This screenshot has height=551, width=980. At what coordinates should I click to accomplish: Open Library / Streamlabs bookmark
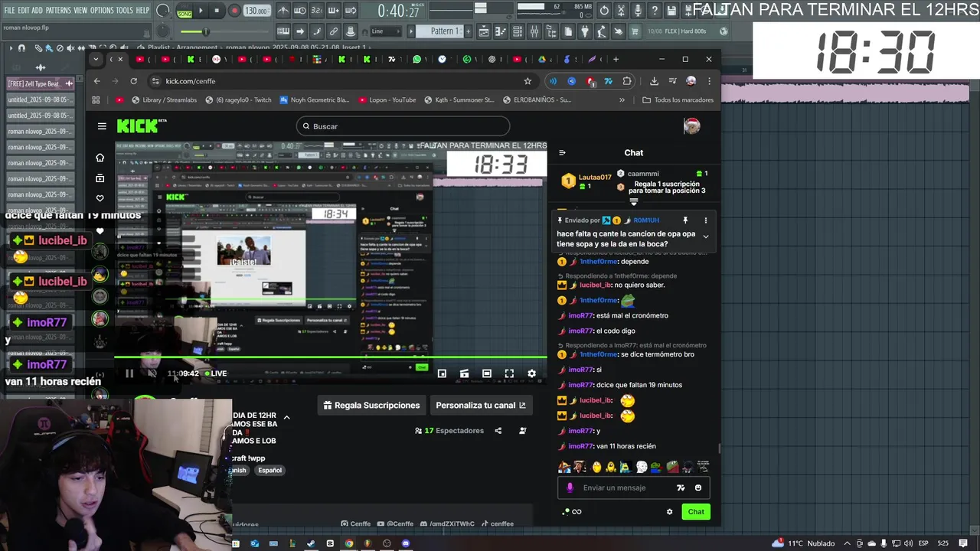coord(163,99)
